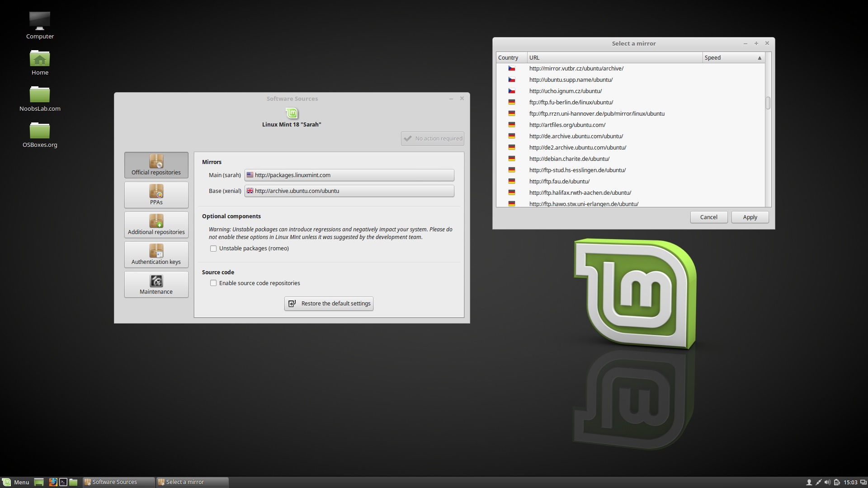This screenshot has width=868, height=488.
Task: Open the Mint Menu
Action: (16, 482)
